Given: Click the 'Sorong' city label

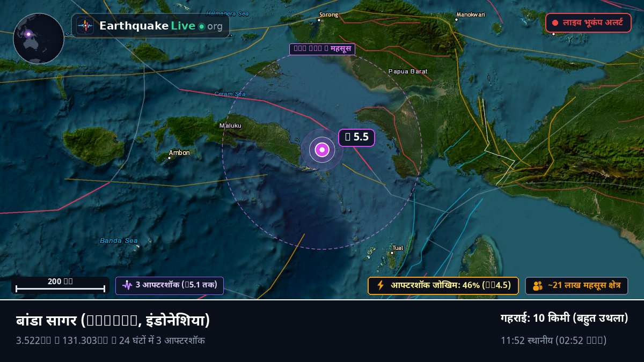Looking at the screenshot, I should click(x=329, y=14).
